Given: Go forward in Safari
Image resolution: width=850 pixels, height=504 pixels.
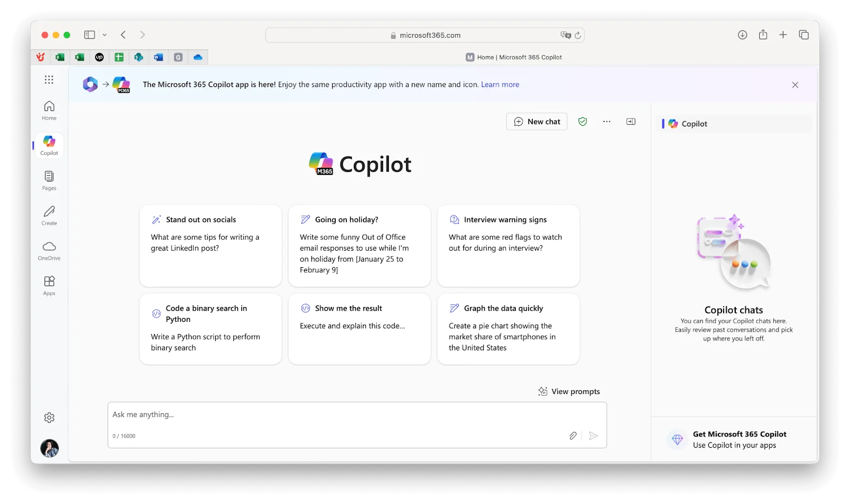Looking at the screenshot, I should pyautogui.click(x=142, y=35).
